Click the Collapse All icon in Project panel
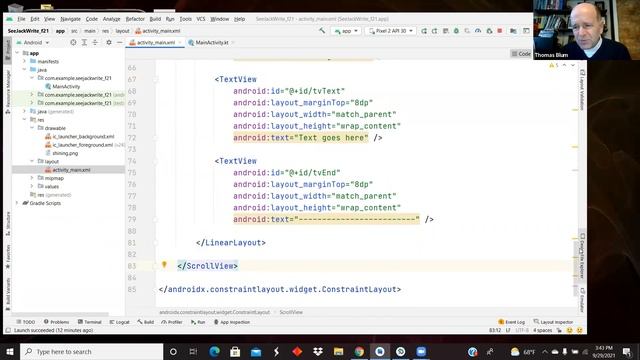Viewport: 640px width, 360px height. pyautogui.click(x=95, y=42)
